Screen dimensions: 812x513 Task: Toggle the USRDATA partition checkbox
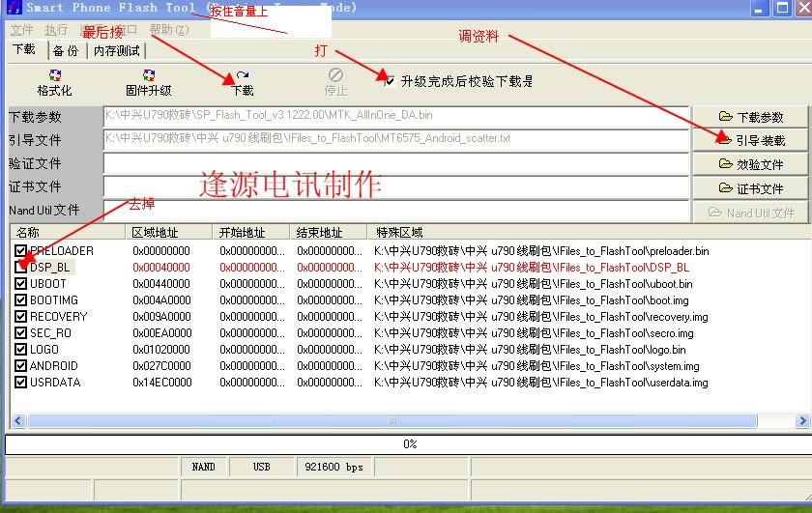pyautogui.click(x=21, y=383)
